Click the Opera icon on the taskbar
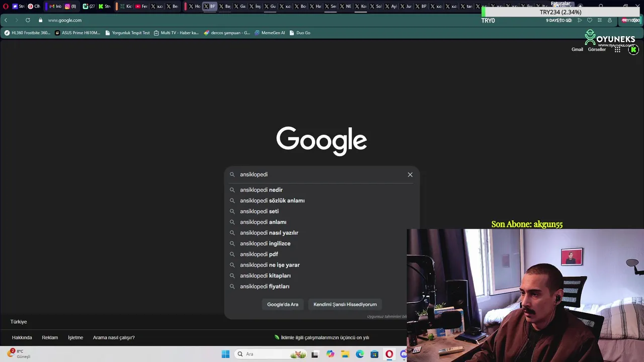 (389, 354)
